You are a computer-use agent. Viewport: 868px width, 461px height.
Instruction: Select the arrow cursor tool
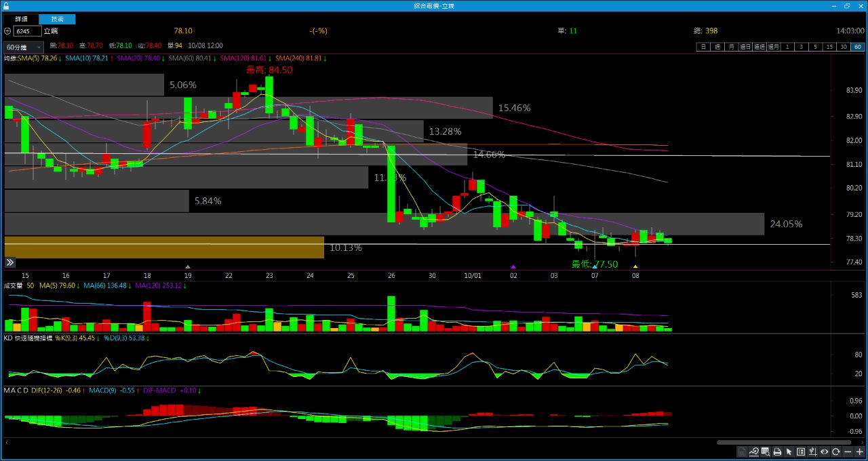(x=789, y=452)
